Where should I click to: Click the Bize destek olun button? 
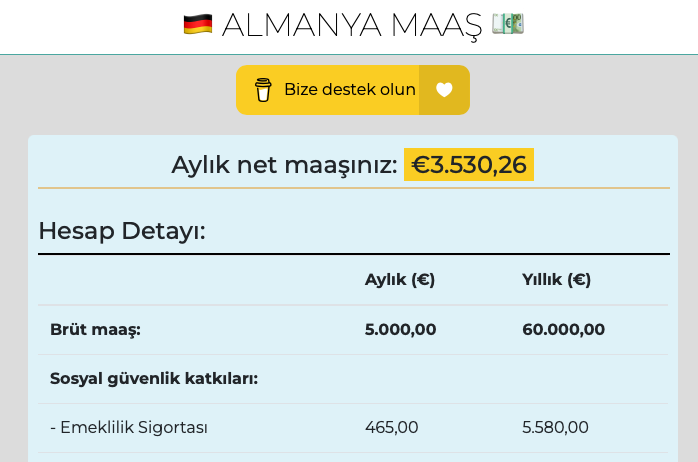pos(353,90)
